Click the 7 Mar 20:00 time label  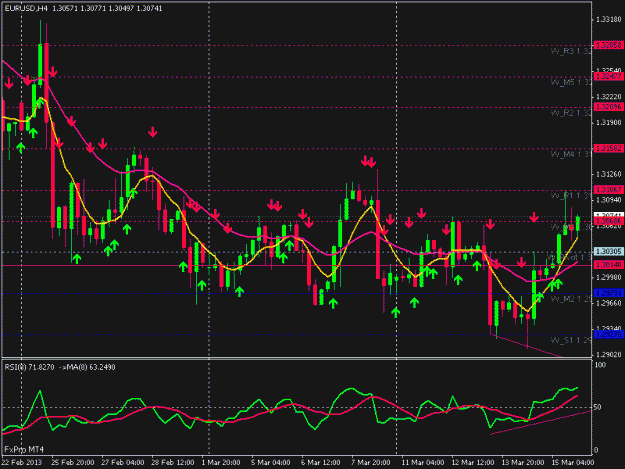370,462
